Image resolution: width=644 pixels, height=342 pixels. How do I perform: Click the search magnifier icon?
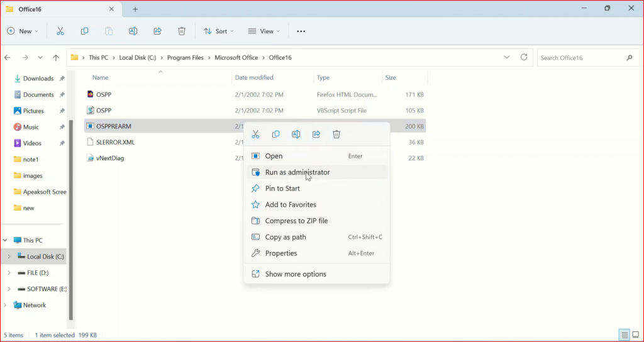[x=629, y=58]
